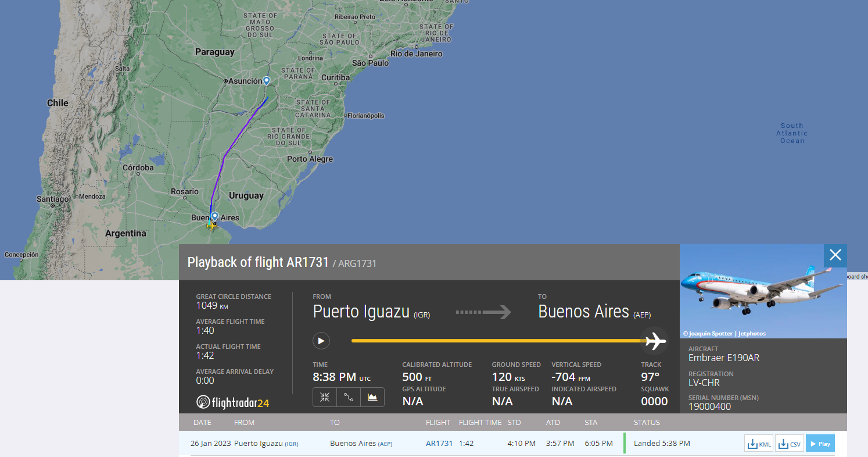Download the CSV file for AR1731
This screenshot has height=457, width=868.
point(790,444)
